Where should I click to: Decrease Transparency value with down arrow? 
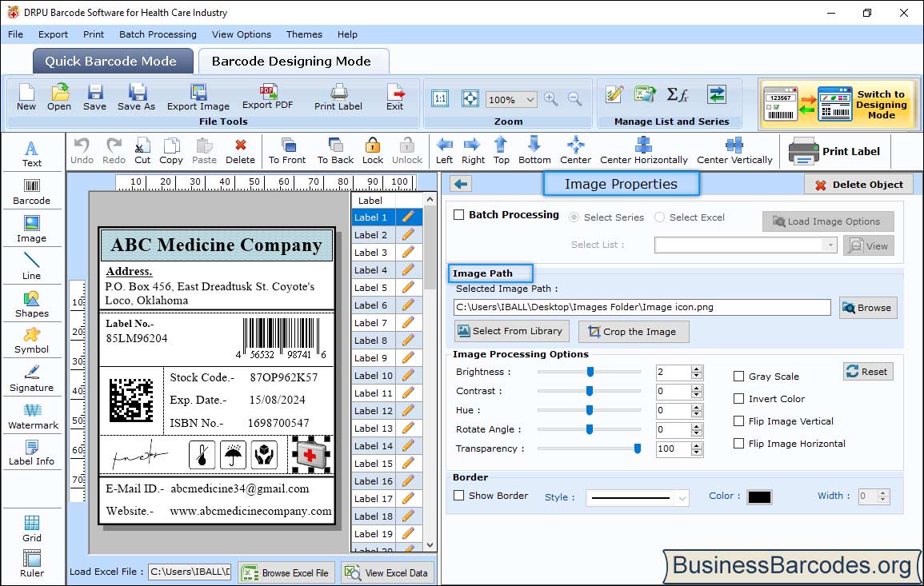[697, 452]
